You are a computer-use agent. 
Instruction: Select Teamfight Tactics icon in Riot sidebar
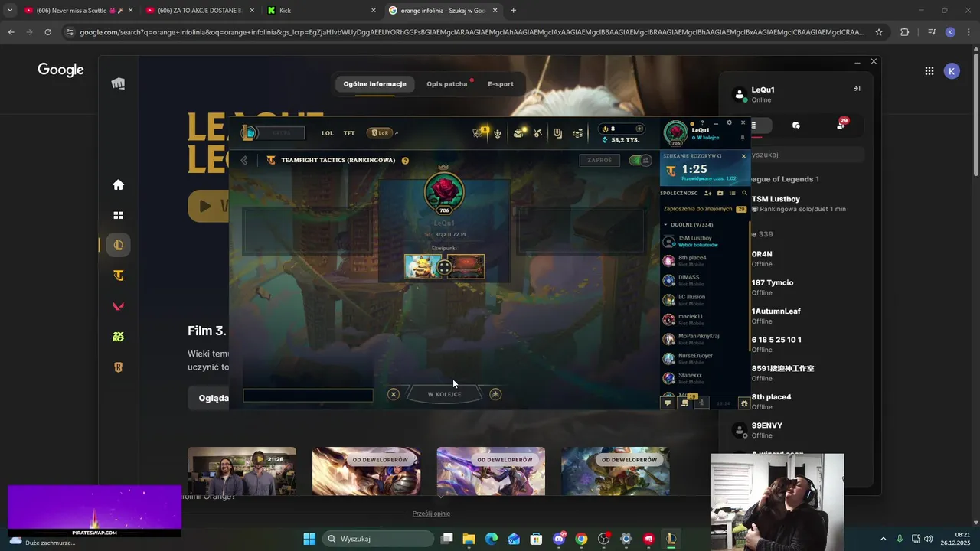pos(118,275)
